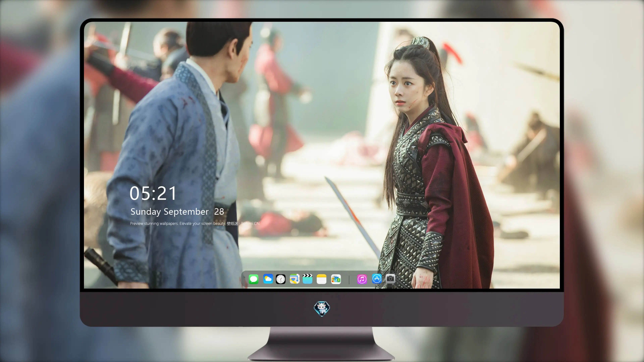
Task: Open the App Store in the dock
Action: [x=377, y=279]
